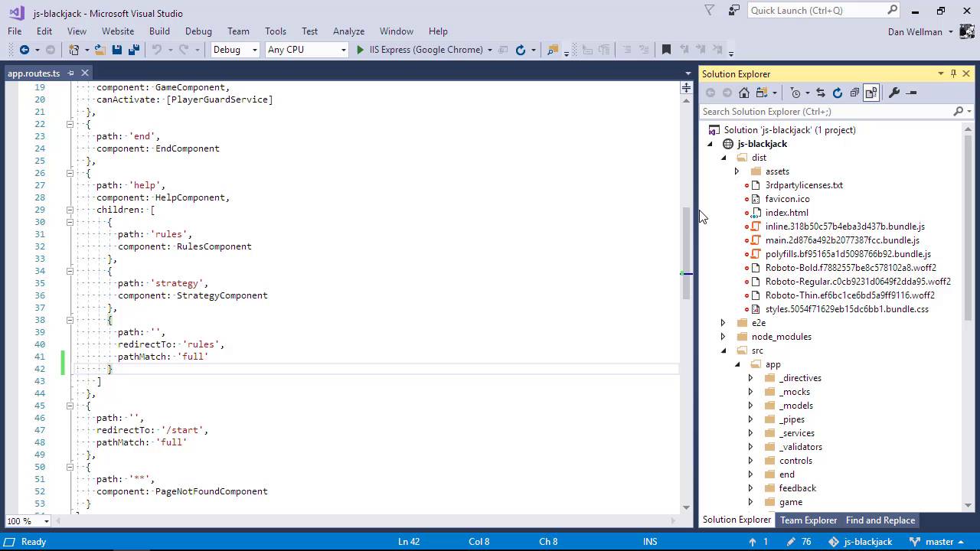Image resolution: width=980 pixels, height=551 pixels.
Task: Click the Open File folder icon
Action: [x=100, y=50]
